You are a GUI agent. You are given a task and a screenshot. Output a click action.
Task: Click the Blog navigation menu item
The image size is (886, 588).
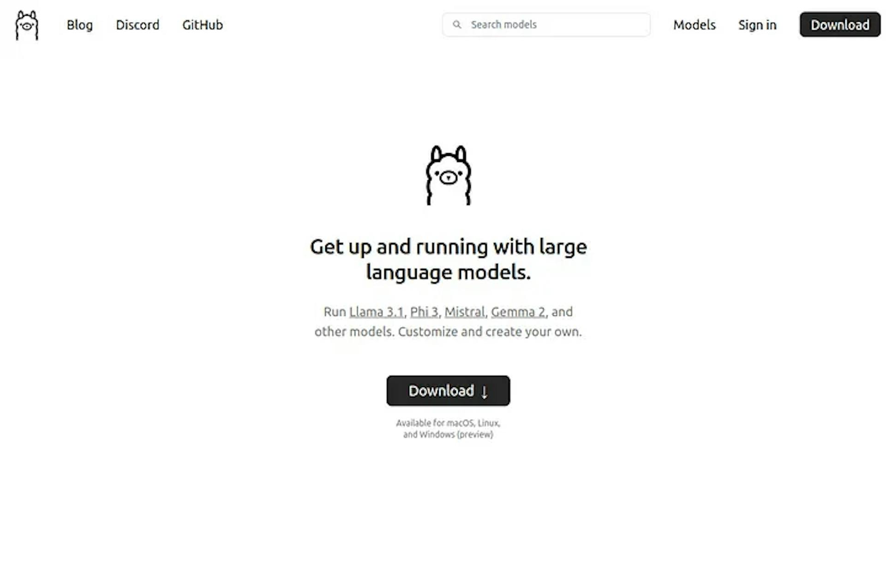tap(79, 24)
